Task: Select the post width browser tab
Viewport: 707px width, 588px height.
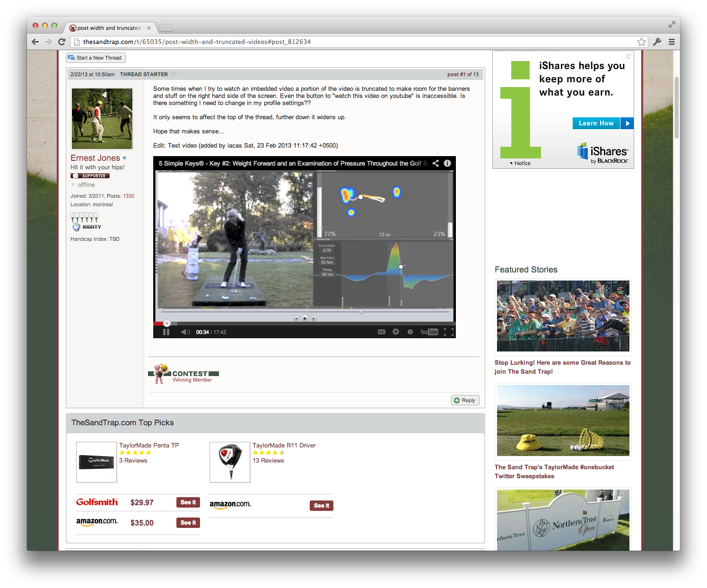Action: tap(109, 28)
